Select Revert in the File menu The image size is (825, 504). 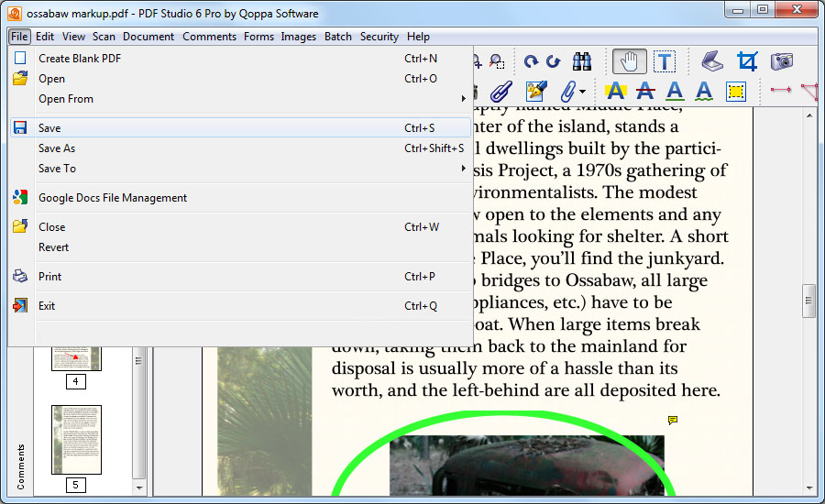(240, 247)
